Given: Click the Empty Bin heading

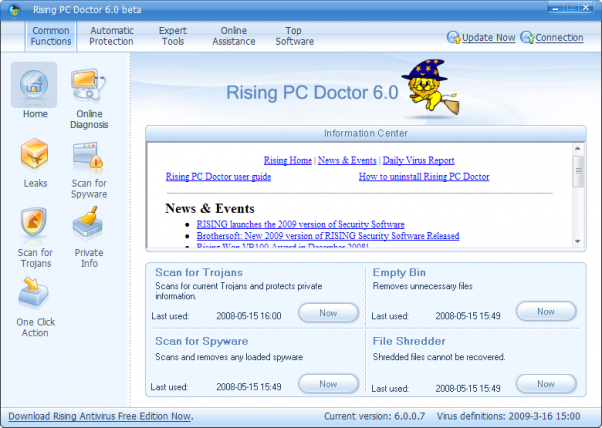Looking at the screenshot, I should click(x=399, y=273).
